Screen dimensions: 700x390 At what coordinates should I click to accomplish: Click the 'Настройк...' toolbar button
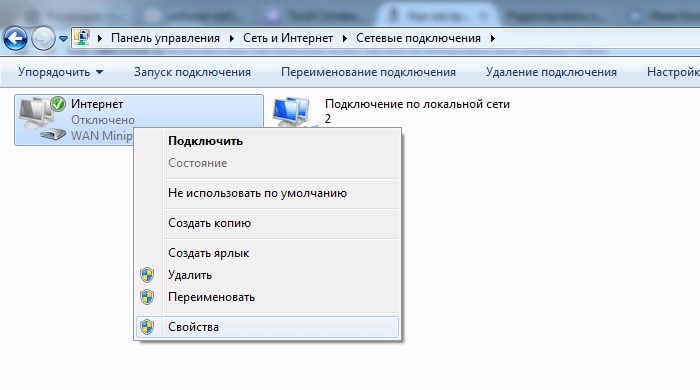pos(673,72)
